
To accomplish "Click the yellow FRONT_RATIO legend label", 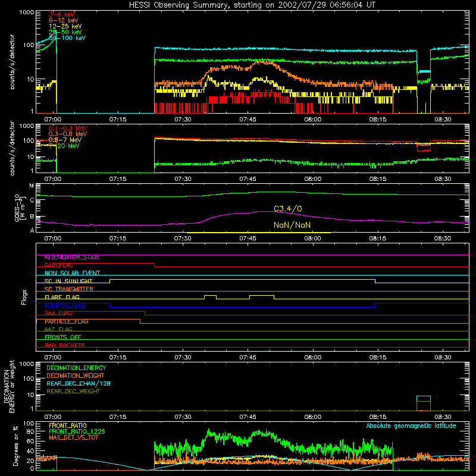I will [x=68, y=425].
